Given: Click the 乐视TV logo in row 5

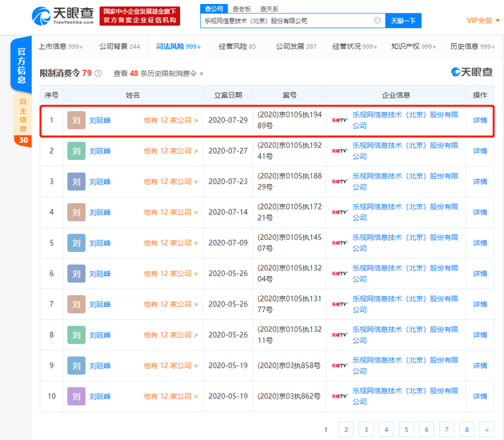Looking at the screenshot, I should pyautogui.click(x=340, y=243).
